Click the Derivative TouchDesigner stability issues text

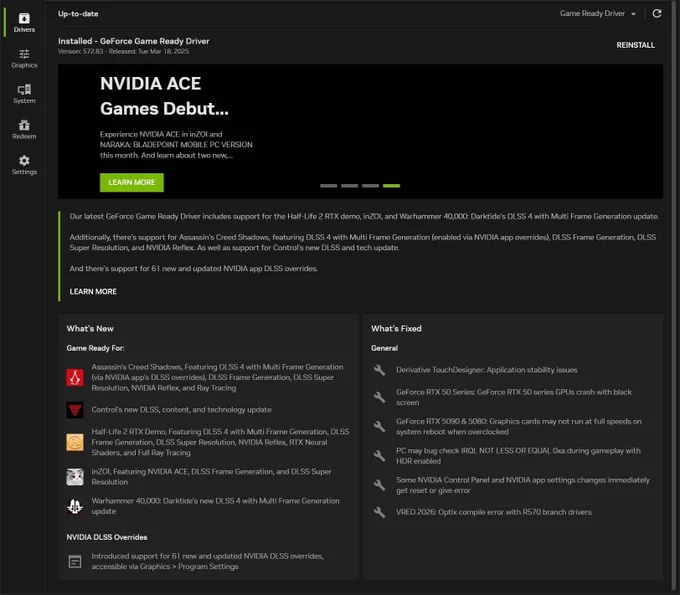point(487,370)
